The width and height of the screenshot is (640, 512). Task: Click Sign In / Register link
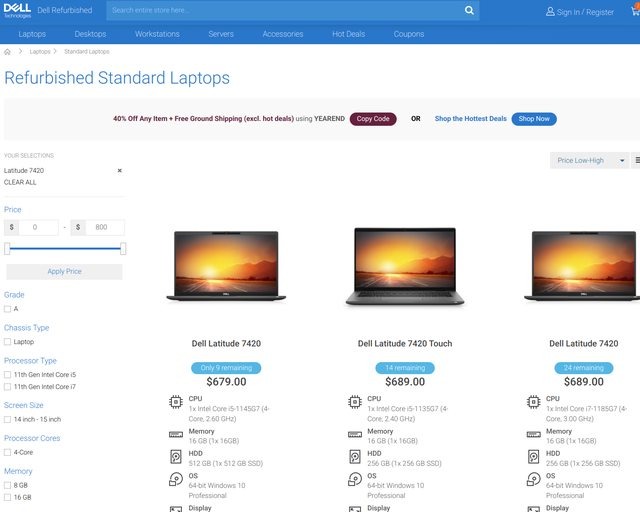click(x=585, y=12)
